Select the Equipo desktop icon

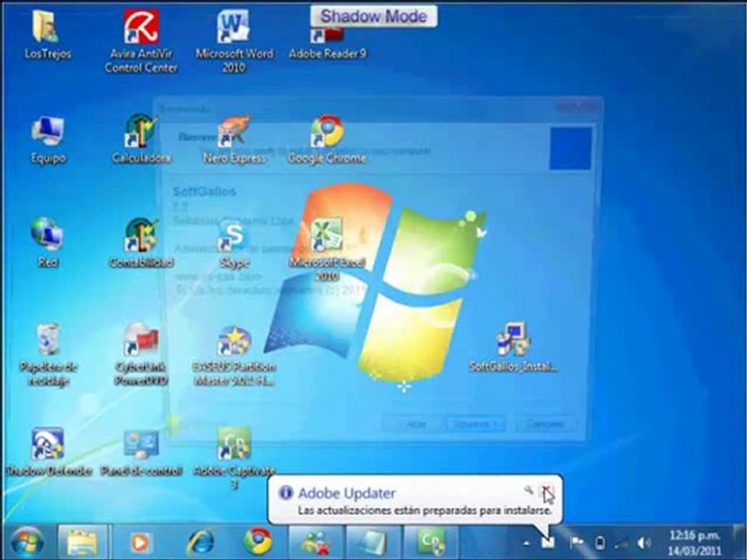pos(47,139)
